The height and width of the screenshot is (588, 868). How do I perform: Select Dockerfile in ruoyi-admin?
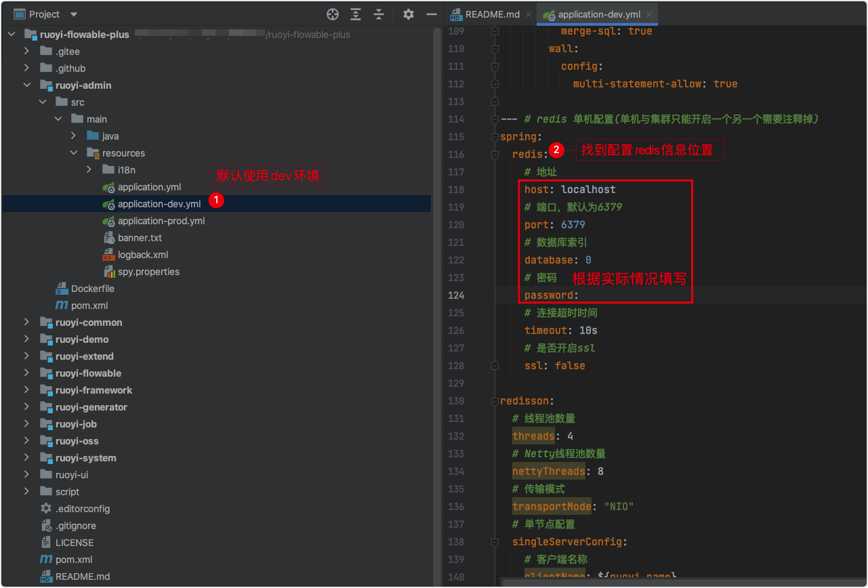coord(93,289)
